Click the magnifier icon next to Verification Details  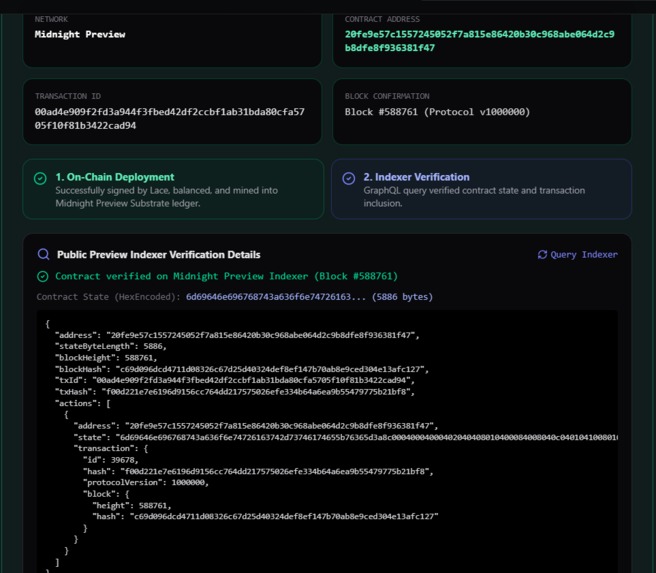pos(43,254)
